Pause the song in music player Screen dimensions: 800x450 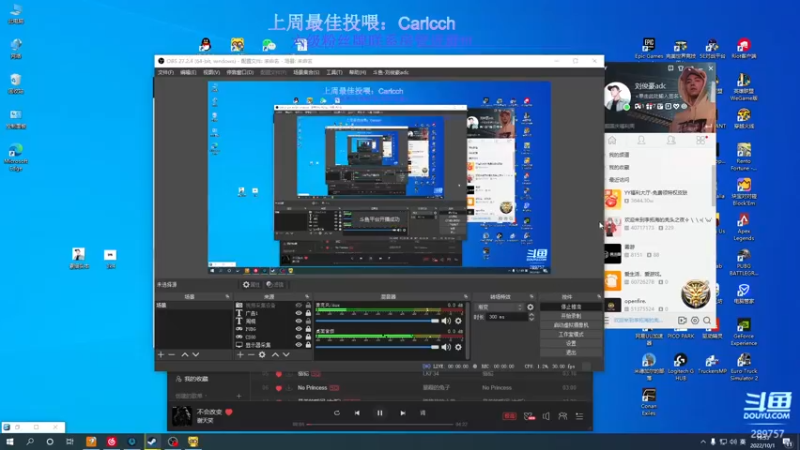380,413
